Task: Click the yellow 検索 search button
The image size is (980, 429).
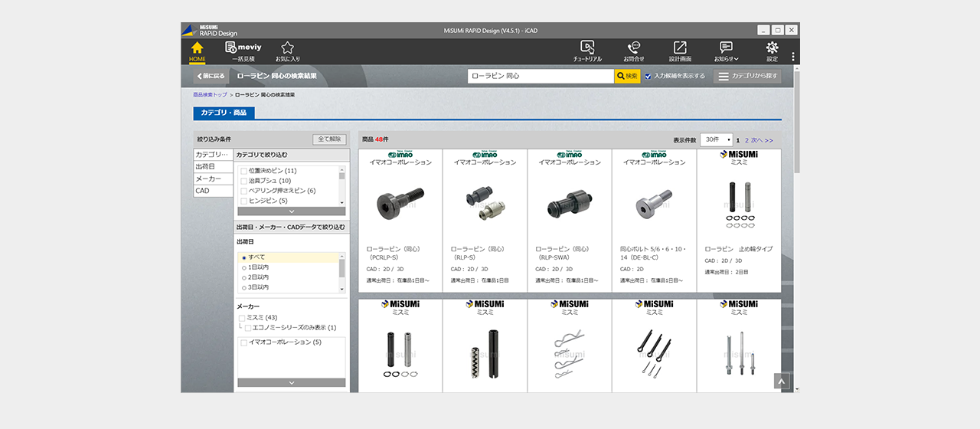Action: point(627,76)
